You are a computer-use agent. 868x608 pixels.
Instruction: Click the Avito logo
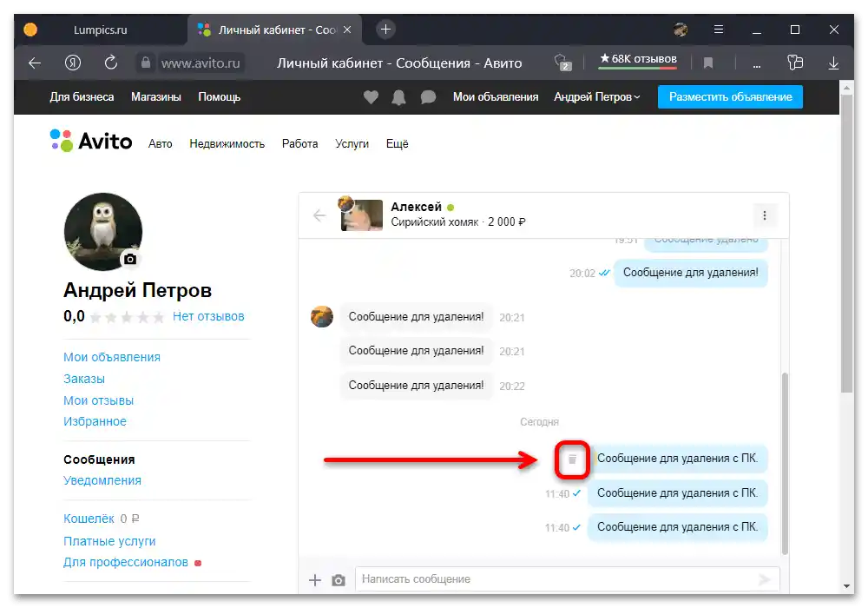(x=91, y=142)
